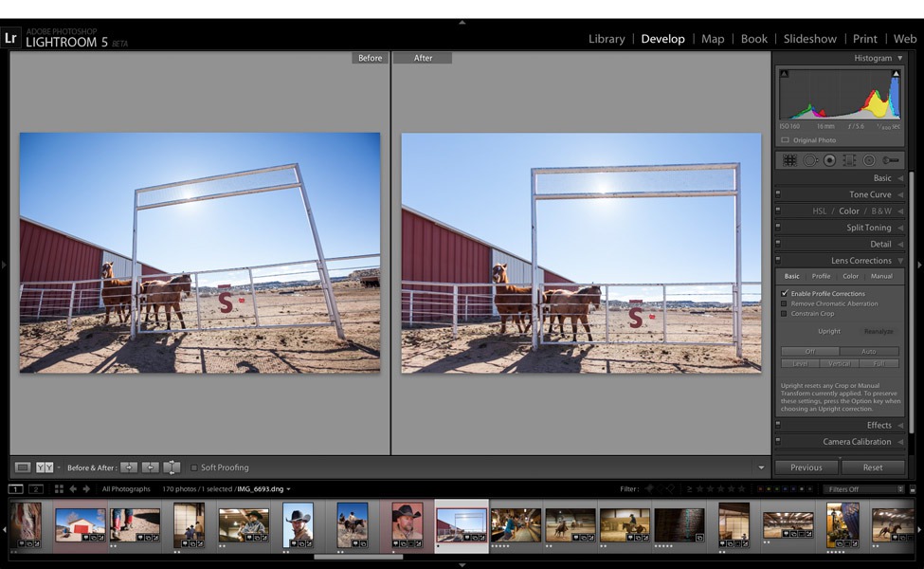Enable Remove Chromatic Aberration

[785, 303]
